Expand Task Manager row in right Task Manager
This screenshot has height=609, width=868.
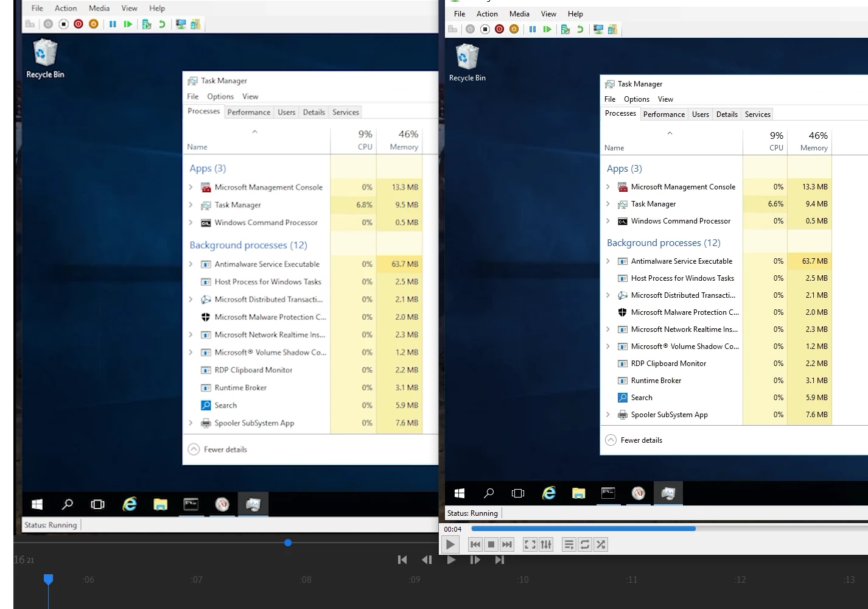click(x=607, y=204)
